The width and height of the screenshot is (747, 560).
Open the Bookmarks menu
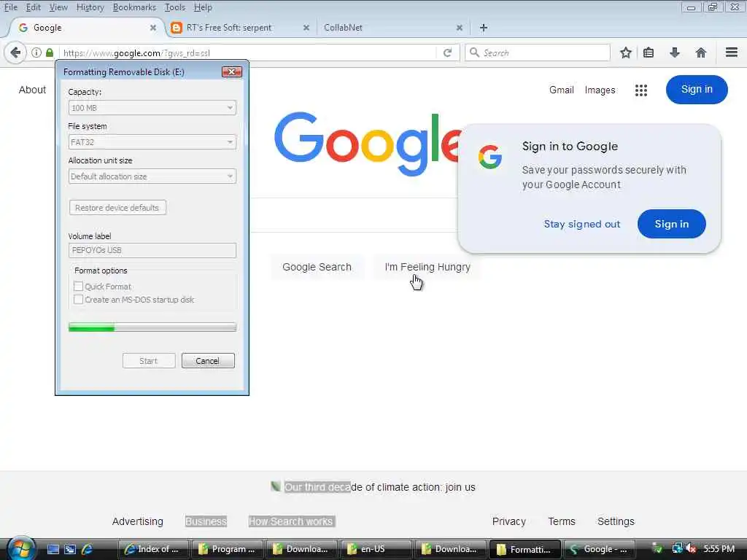[134, 7]
